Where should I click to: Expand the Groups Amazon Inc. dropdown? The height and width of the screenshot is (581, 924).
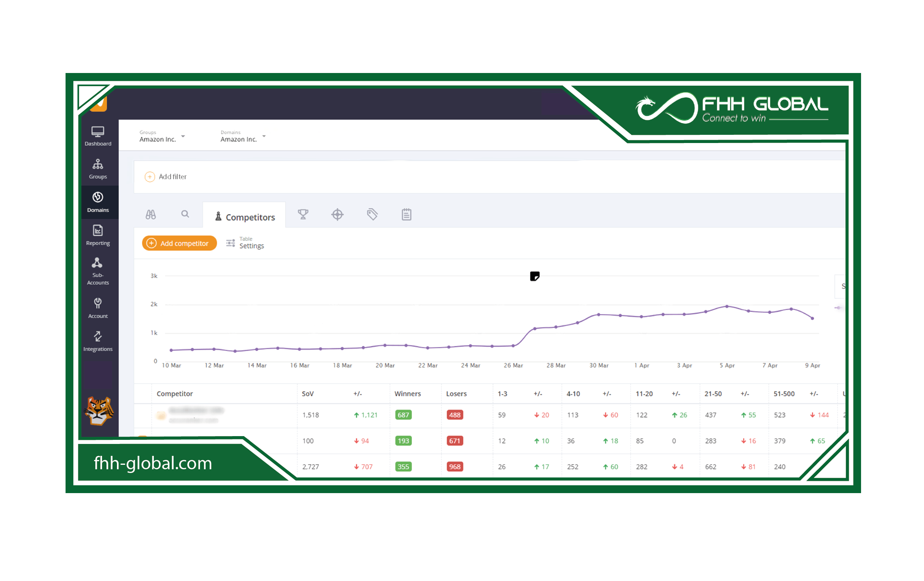click(x=183, y=137)
